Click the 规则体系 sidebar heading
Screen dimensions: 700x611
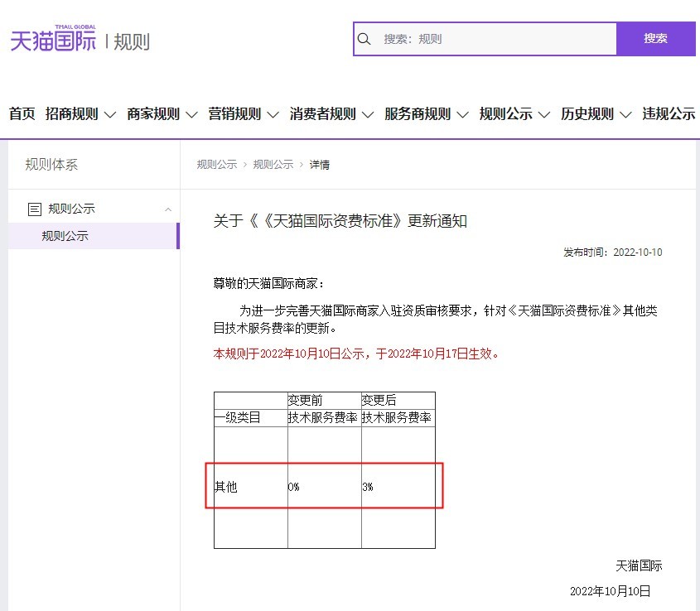(51, 165)
